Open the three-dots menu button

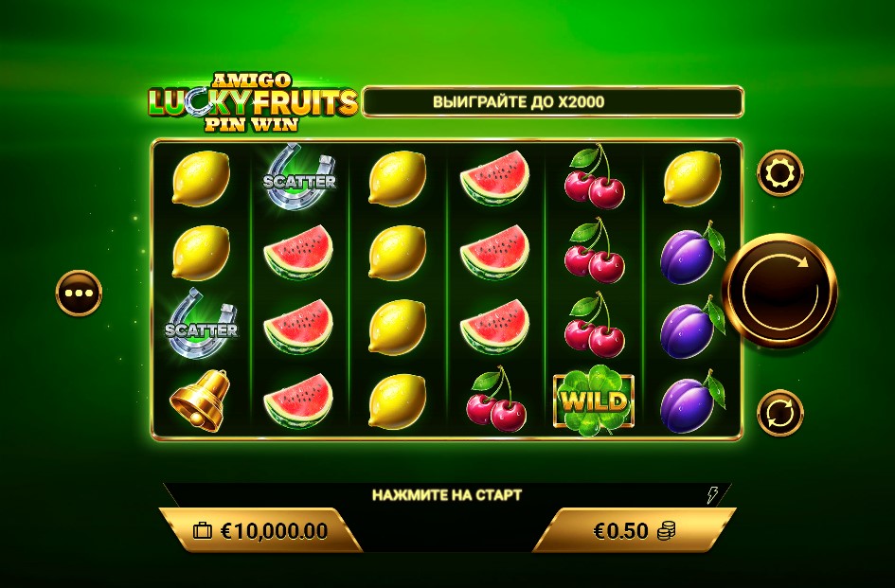tap(79, 293)
